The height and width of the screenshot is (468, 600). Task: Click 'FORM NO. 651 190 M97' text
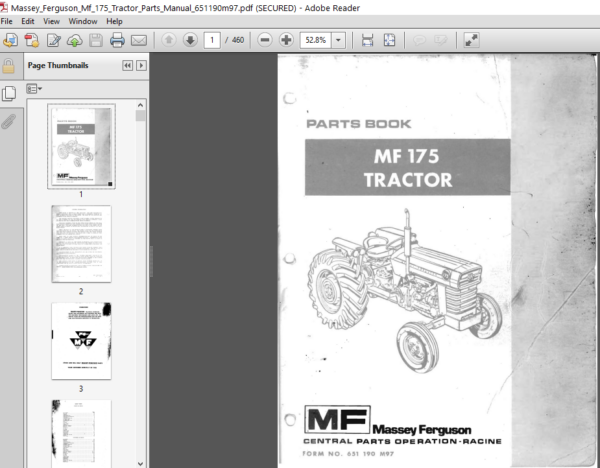coord(348,454)
